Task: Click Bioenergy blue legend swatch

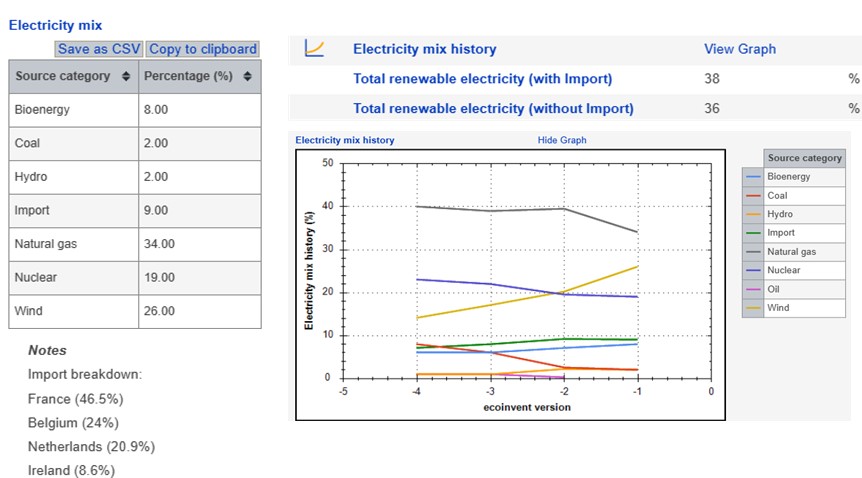Action: point(753,177)
